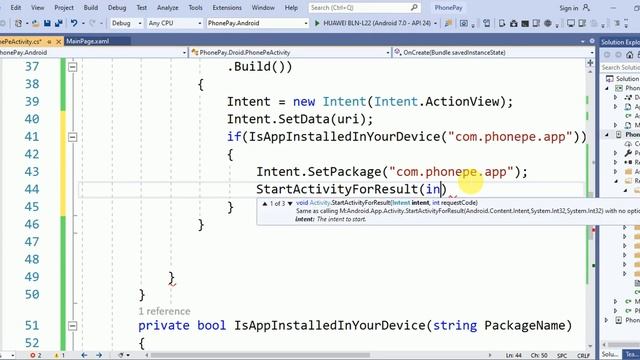Click the Android device manager icon
Image resolution: width=640 pixels, height=360 pixels.
(x=502, y=23)
